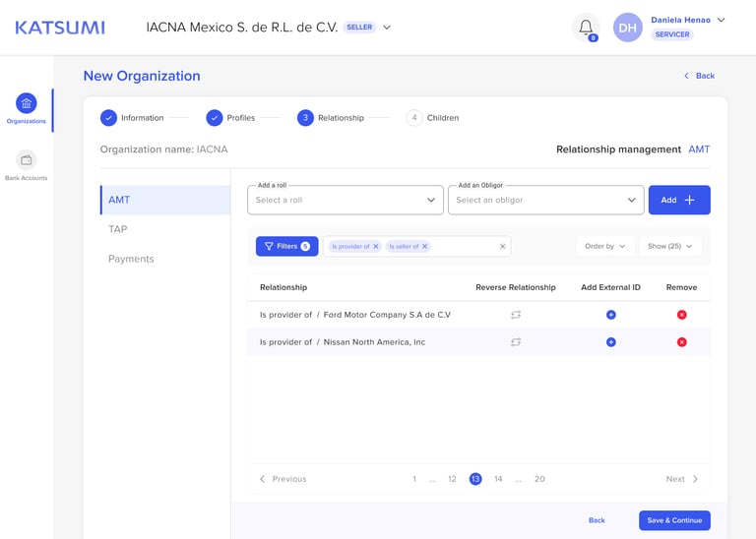Open the 'Select a roll' dropdown
Screen dimensions: 756x539
(346, 200)
